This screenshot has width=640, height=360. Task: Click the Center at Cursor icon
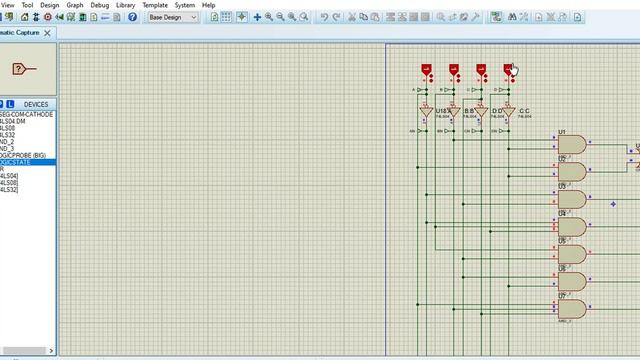tap(257, 17)
